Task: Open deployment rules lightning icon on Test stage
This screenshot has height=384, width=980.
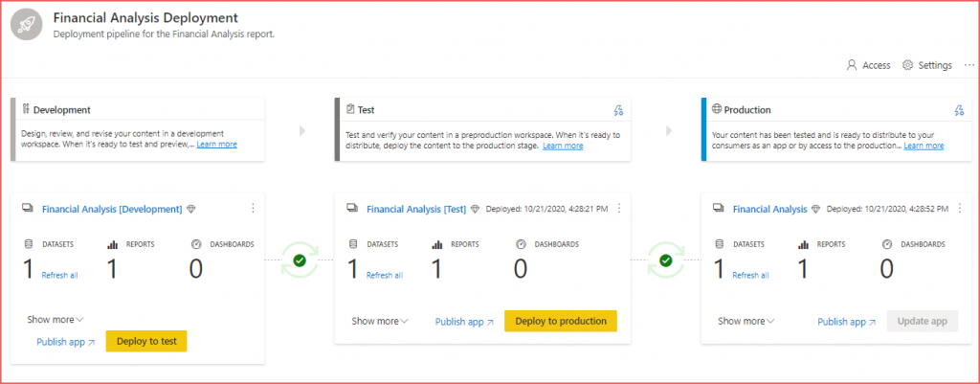Action: 618,111
